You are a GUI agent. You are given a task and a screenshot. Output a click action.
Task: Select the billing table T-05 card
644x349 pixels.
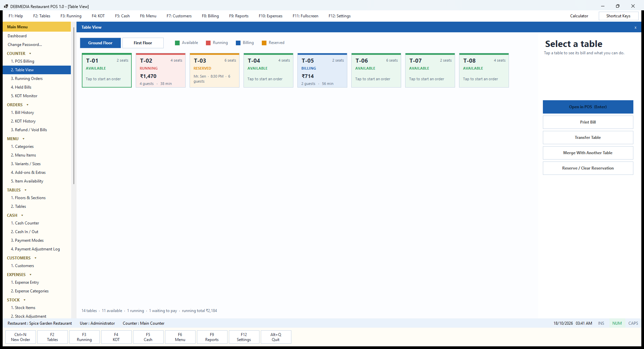(322, 70)
